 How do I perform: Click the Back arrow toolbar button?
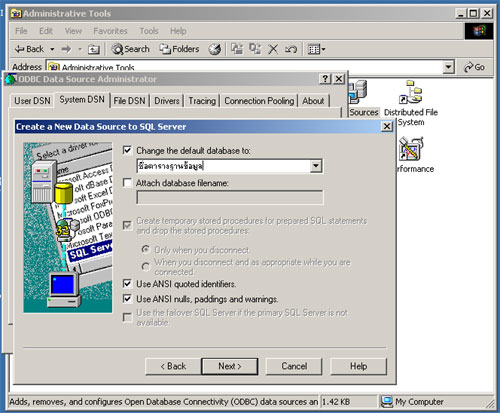(30, 49)
